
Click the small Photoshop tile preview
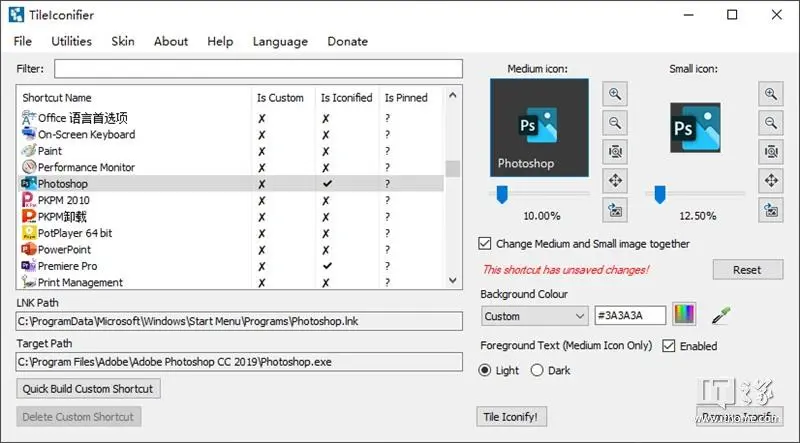pos(695,128)
